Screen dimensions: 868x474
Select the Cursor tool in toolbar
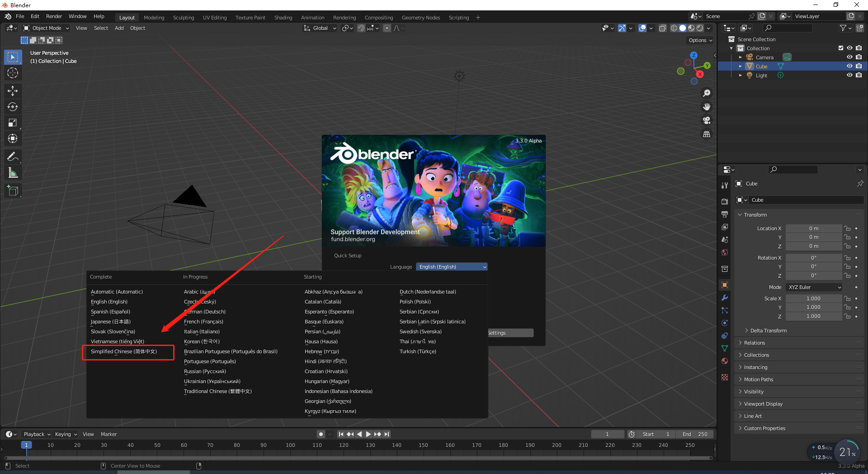point(13,73)
